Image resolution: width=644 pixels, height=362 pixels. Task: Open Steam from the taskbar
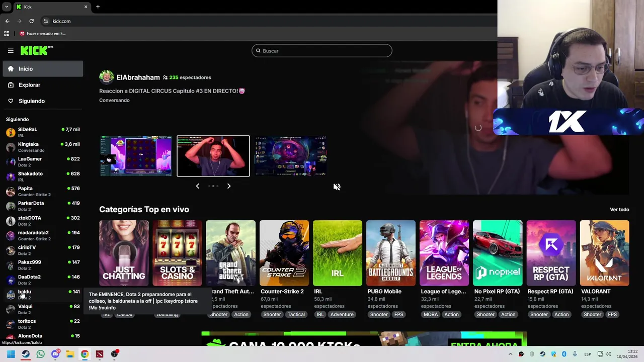click(x=26, y=354)
